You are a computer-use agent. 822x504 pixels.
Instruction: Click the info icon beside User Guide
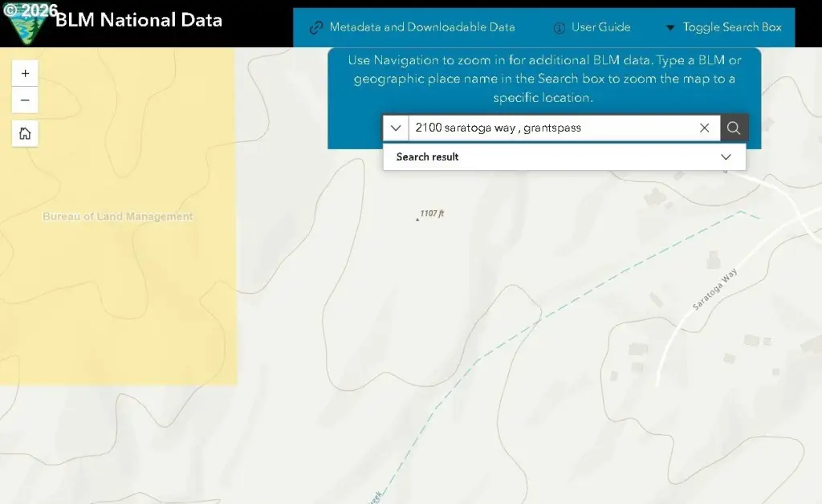pyautogui.click(x=560, y=27)
